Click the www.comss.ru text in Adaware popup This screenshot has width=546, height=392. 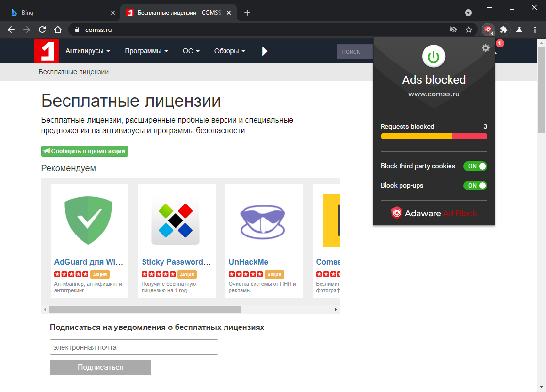434,94
